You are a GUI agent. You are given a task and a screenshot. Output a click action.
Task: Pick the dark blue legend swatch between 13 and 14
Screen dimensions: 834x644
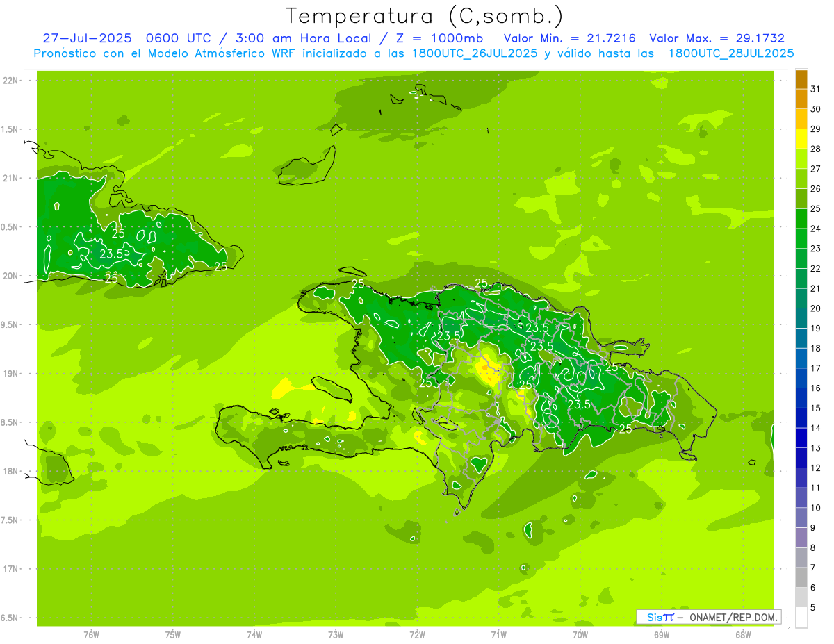coord(801,438)
